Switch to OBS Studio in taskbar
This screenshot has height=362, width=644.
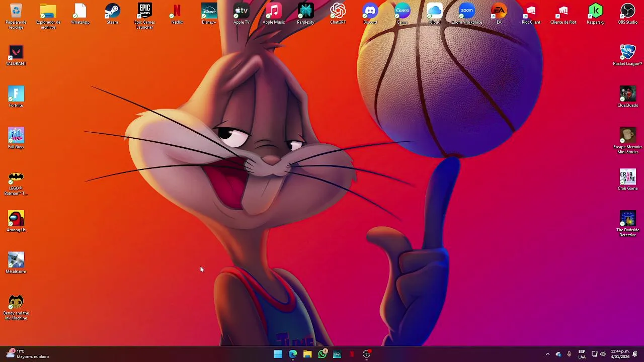[x=367, y=354]
